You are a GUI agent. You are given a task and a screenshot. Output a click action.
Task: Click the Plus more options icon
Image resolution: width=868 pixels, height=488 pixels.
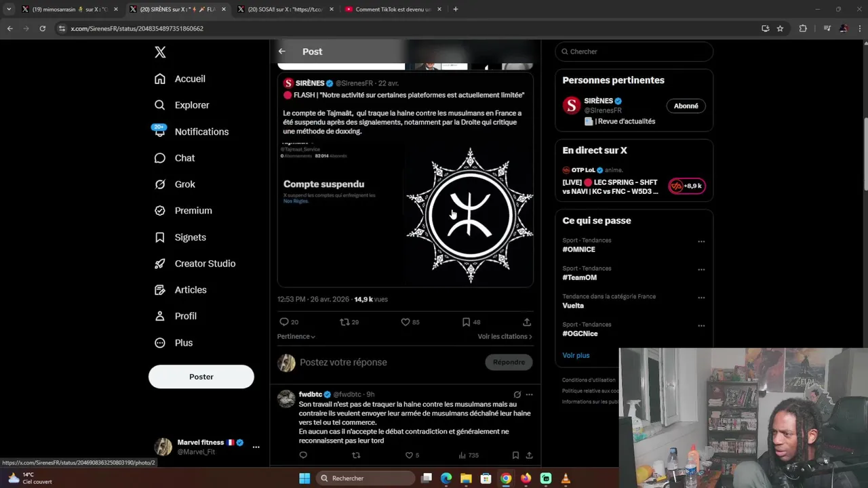tap(160, 343)
